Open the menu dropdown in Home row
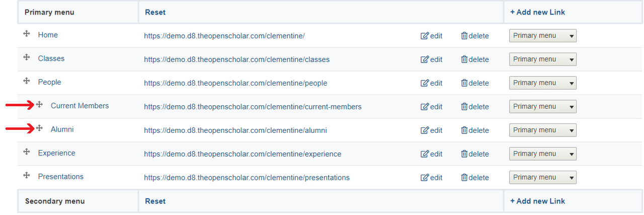644x215 pixels. point(542,36)
